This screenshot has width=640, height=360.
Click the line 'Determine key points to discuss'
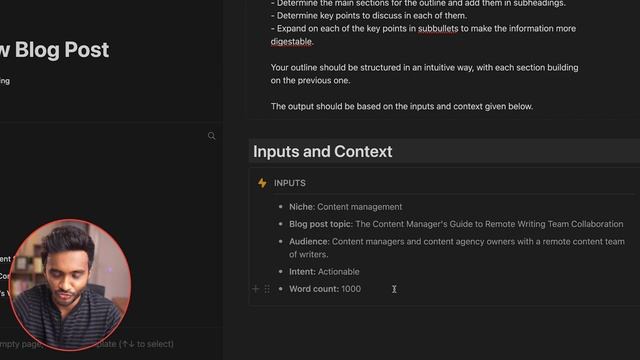click(x=369, y=16)
